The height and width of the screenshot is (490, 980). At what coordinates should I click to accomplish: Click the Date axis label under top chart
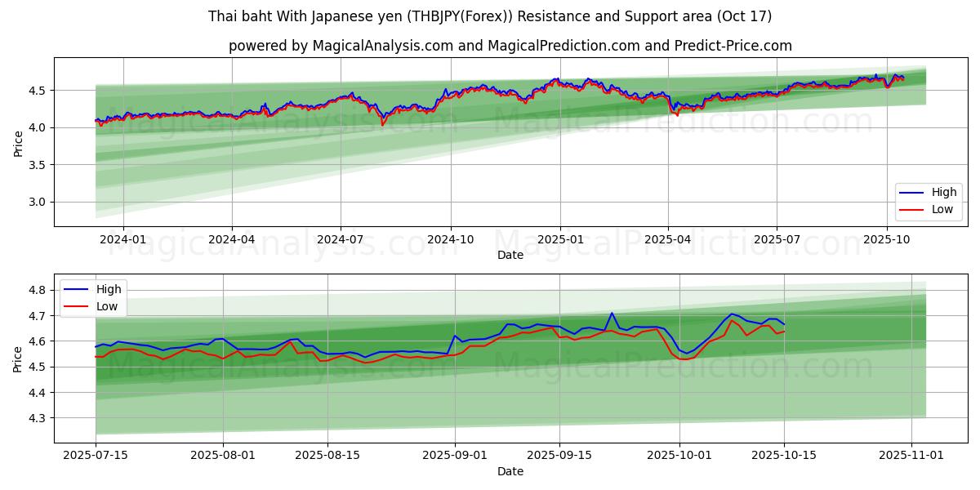click(510, 255)
